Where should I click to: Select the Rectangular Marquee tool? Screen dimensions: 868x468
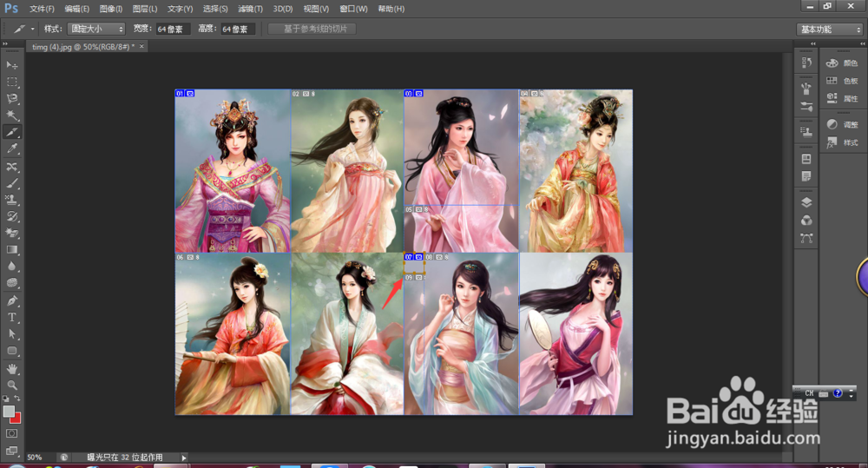tap(11, 82)
